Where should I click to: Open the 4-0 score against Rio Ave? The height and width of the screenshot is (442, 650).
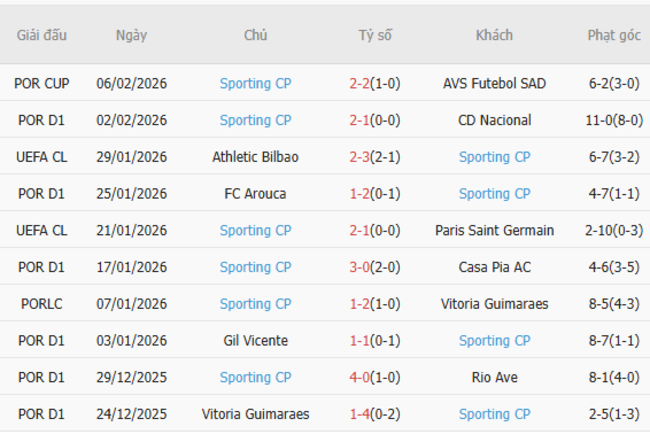point(360,378)
